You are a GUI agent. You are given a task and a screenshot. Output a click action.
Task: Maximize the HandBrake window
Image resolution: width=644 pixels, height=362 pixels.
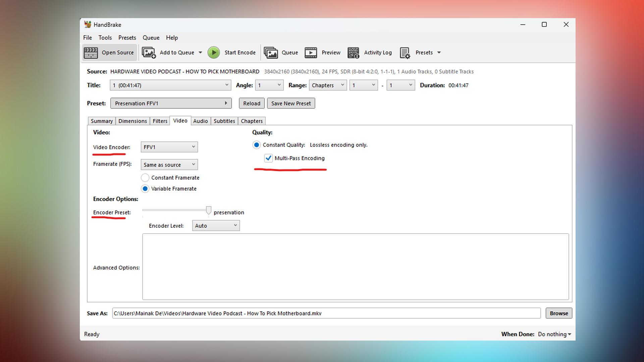(x=544, y=24)
